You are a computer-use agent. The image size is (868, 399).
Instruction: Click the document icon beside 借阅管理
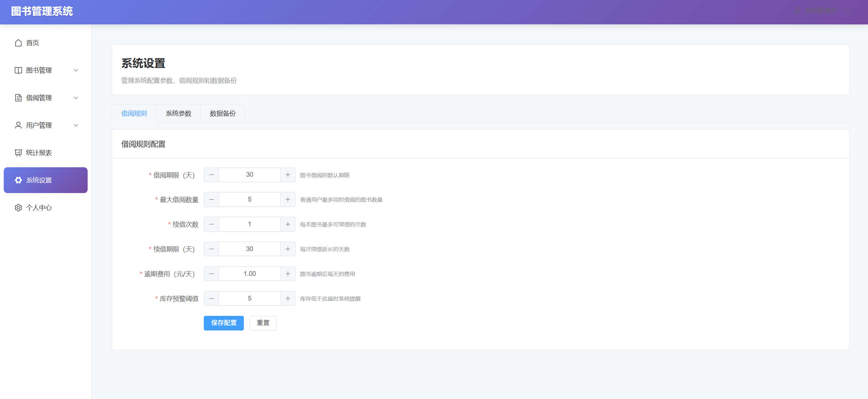click(x=18, y=98)
